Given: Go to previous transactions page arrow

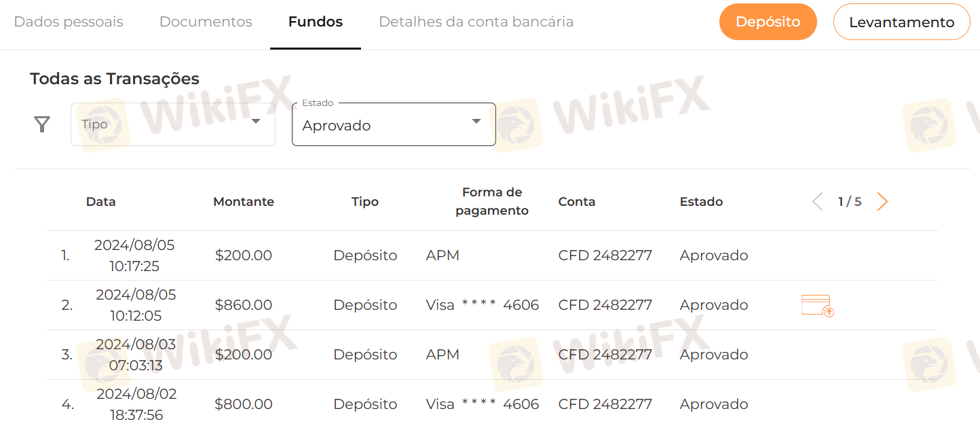Looking at the screenshot, I should [x=818, y=202].
